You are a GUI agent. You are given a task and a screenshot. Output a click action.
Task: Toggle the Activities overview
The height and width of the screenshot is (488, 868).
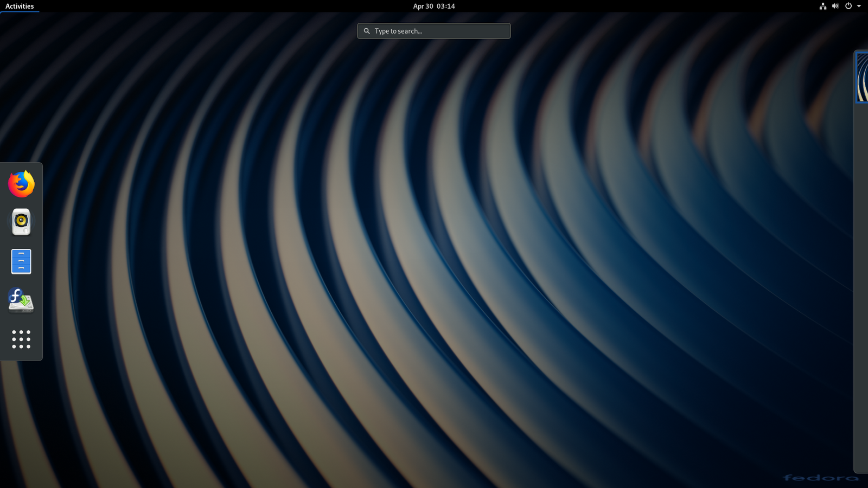[x=20, y=6]
